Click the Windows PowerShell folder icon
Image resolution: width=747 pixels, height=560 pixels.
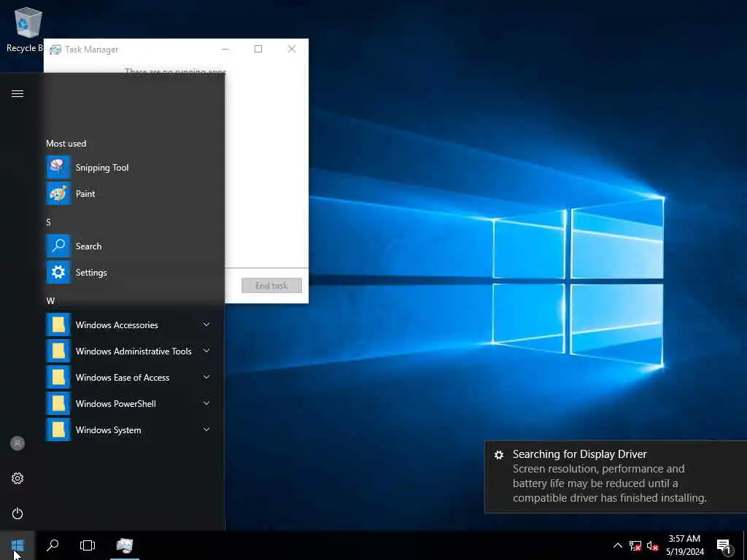pyautogui.click(x=58, y=403)
